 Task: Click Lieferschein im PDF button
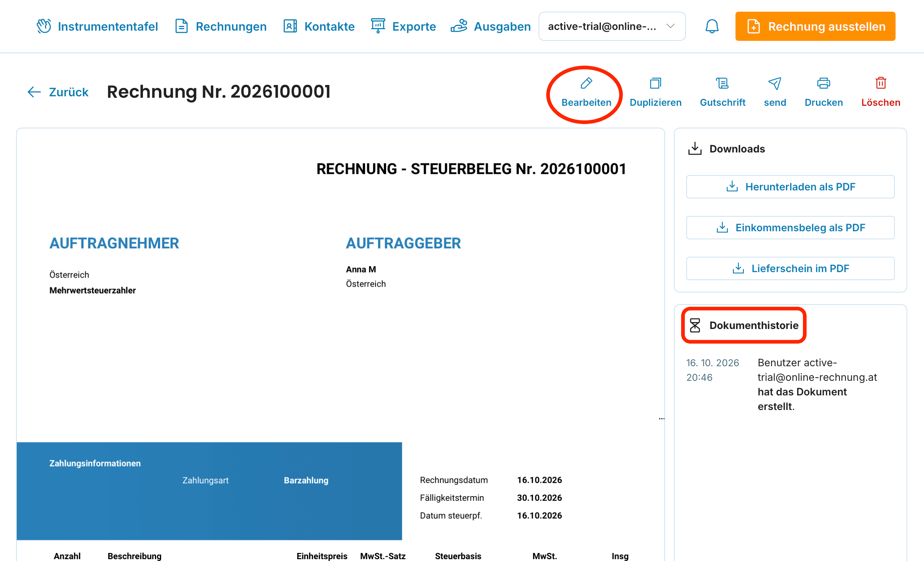[x=790, y=268]
